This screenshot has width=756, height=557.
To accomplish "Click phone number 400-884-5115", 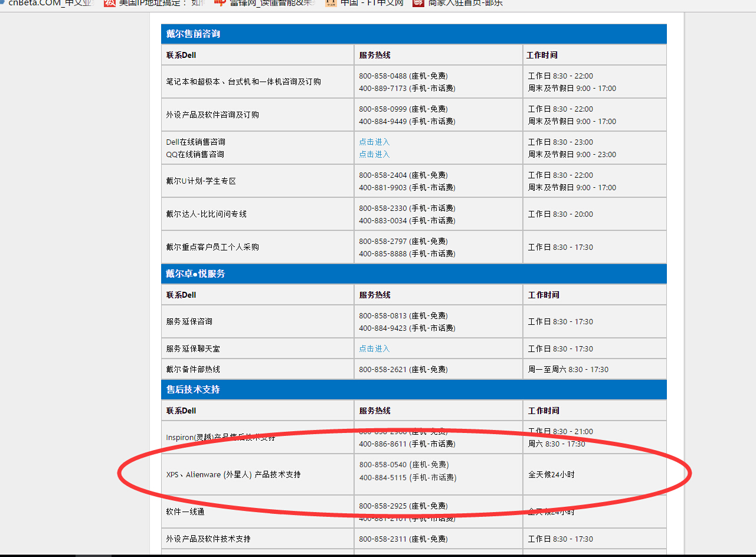I will 383,477.
